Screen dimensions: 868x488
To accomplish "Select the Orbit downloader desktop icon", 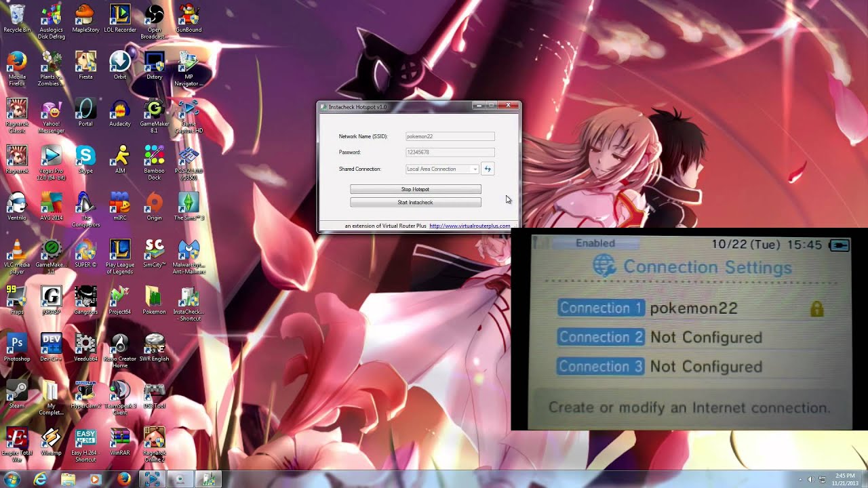I will click(x=120, y=66).
